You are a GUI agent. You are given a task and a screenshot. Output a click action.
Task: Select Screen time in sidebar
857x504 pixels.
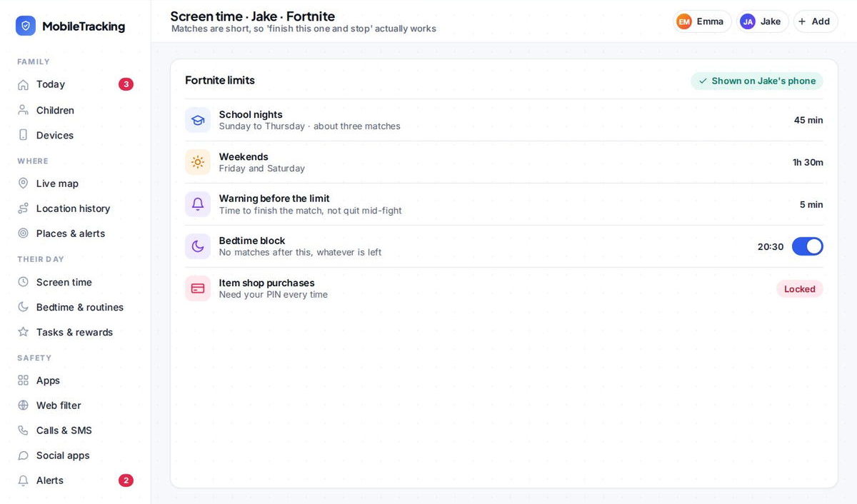coord(75,282)
